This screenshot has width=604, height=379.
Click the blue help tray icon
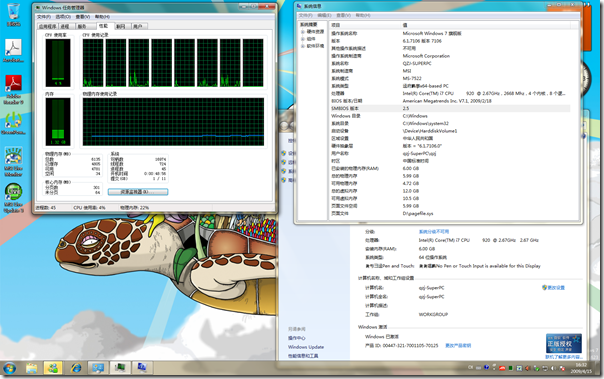[486, 368]
